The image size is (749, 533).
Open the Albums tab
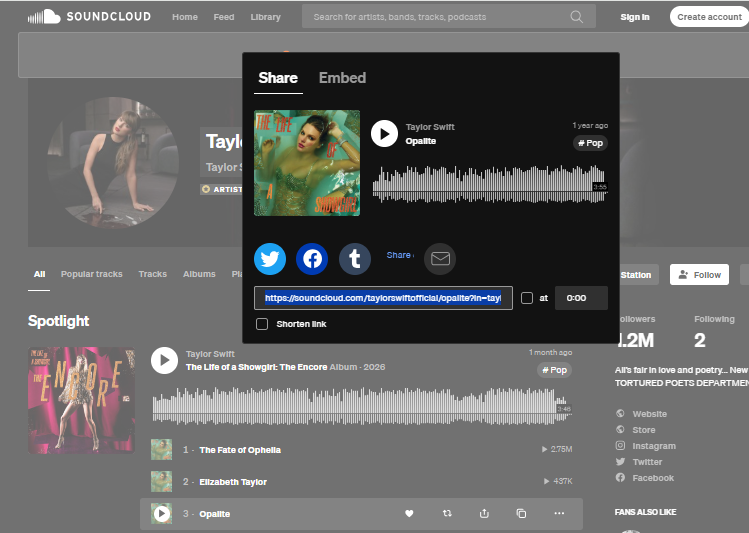199,274
